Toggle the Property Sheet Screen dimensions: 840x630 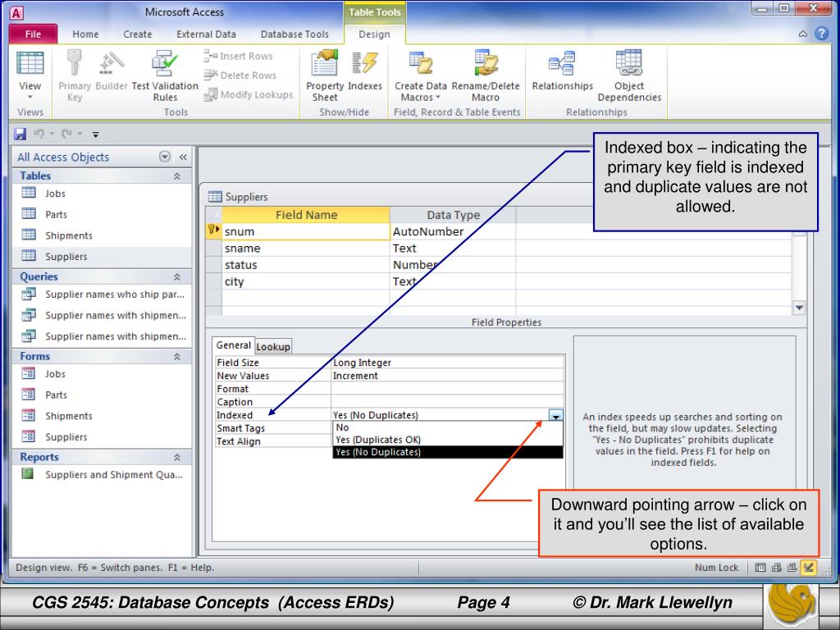(325, 75)
